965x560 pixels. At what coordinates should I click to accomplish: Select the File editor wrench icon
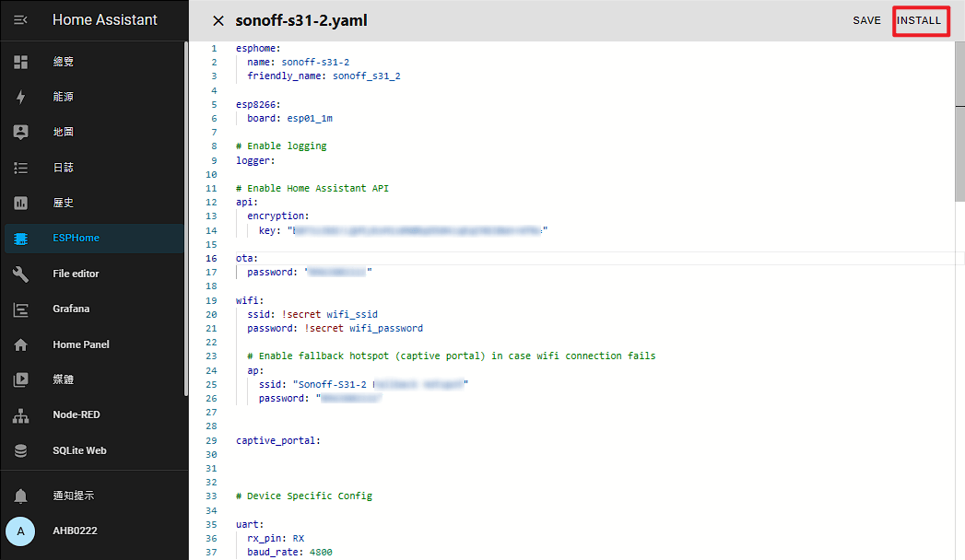(x=20, y=274)
